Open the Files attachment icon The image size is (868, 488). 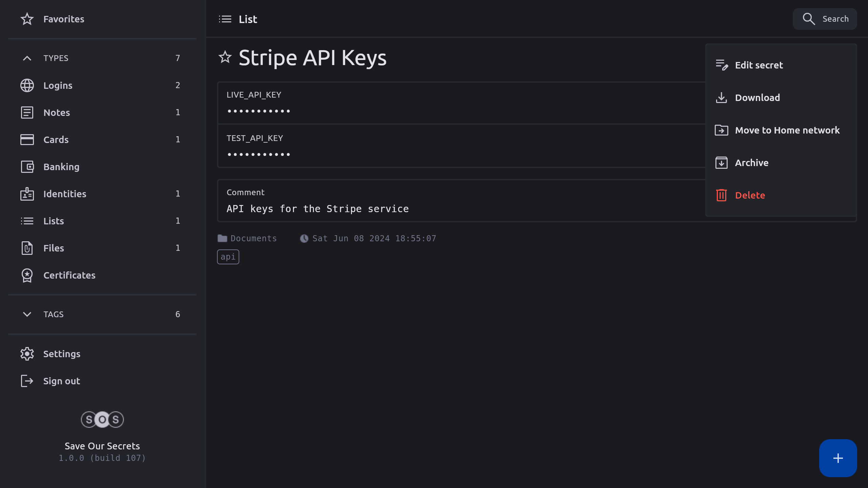tap(27, 248)
